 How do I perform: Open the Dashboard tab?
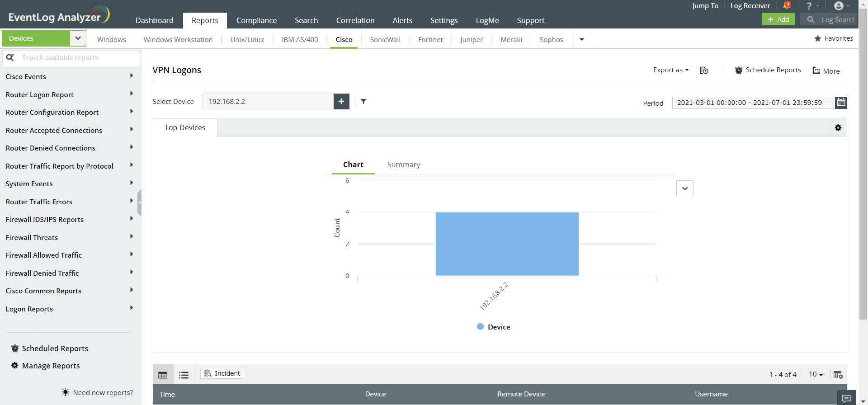[155, 20]
